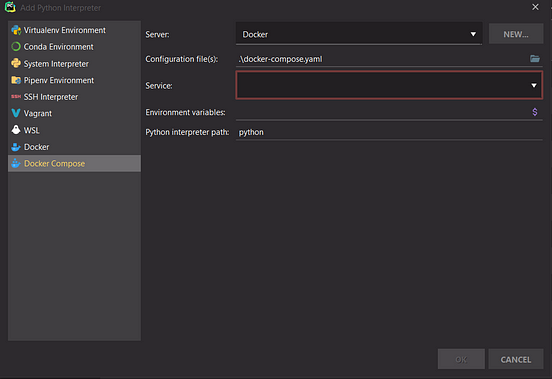
Task: Click the PyCharm logo in title bar
Action: coord(10,7)
